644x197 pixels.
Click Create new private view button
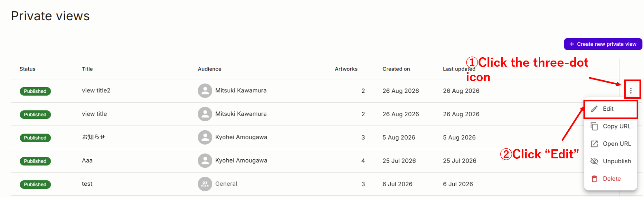pyautogui.click(x=603, y=44)
